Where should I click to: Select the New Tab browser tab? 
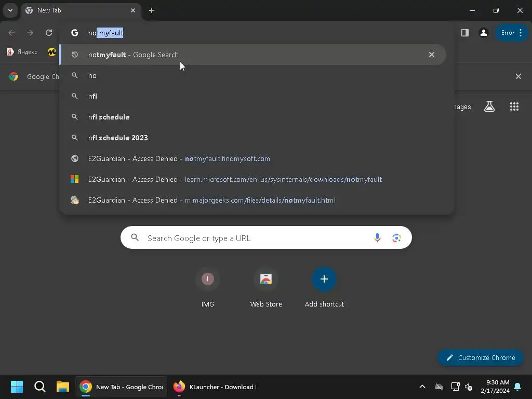pyautogui.click(x=81, y=10)
